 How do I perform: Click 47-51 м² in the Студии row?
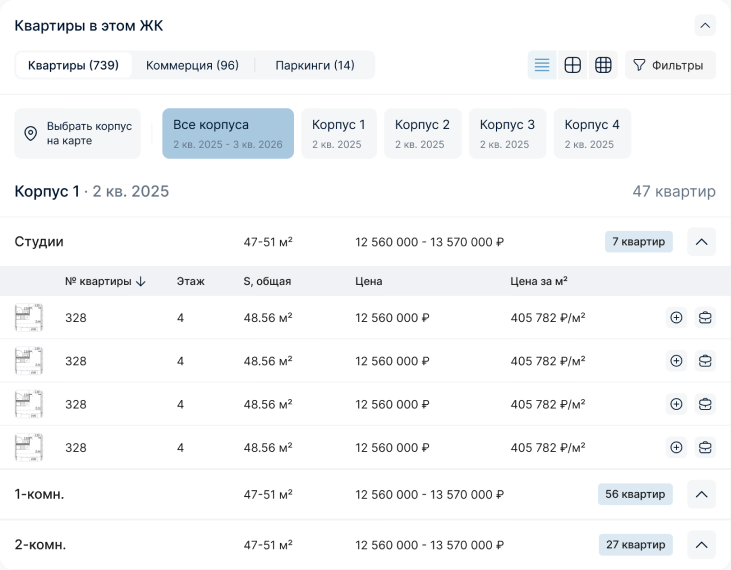[268, 242]
